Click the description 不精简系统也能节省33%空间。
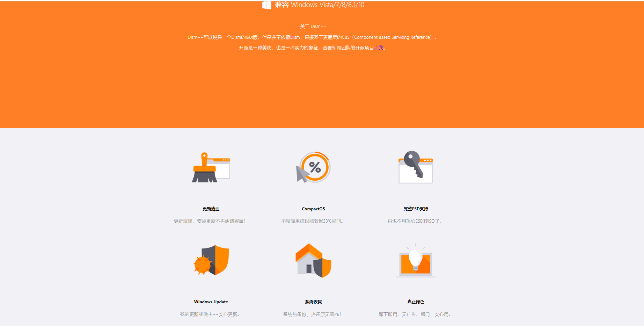644x326 pixels. (313, 221)
